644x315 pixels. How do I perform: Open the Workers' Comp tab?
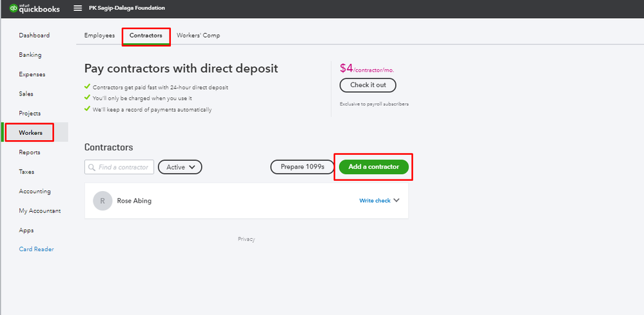coord(198,36)
